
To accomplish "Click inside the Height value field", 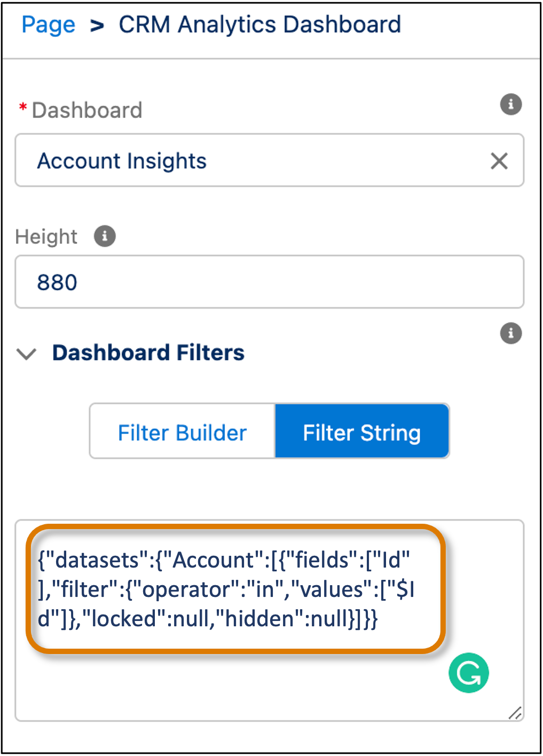I will [x=267, y=282].
